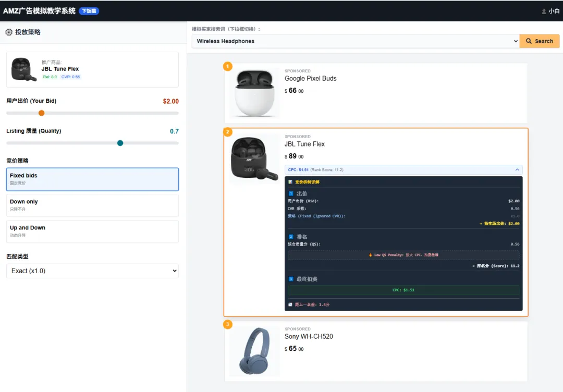The image size is (563, 392).
Task: Click the 下饭猫 badge tab
Action: (x=89, y=11)
